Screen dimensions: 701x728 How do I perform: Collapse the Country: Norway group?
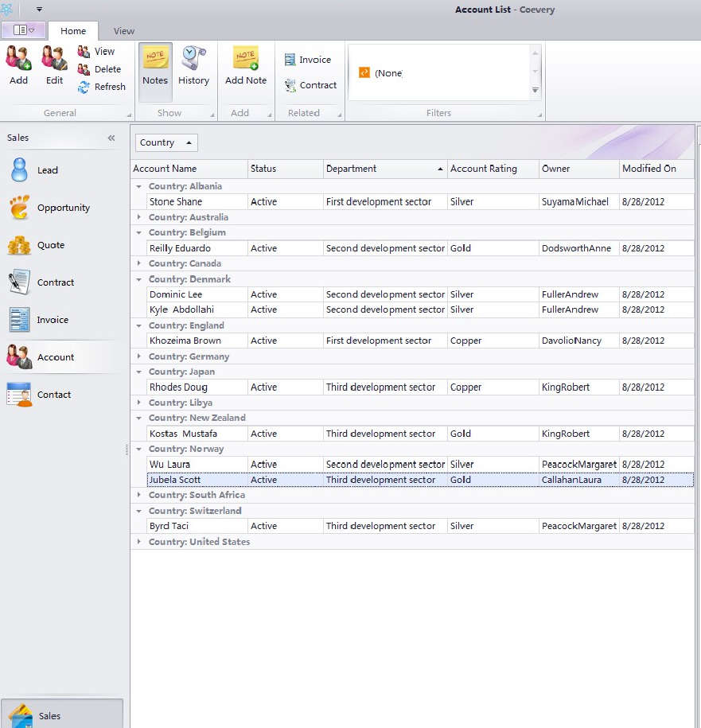[x=139, y=449]
